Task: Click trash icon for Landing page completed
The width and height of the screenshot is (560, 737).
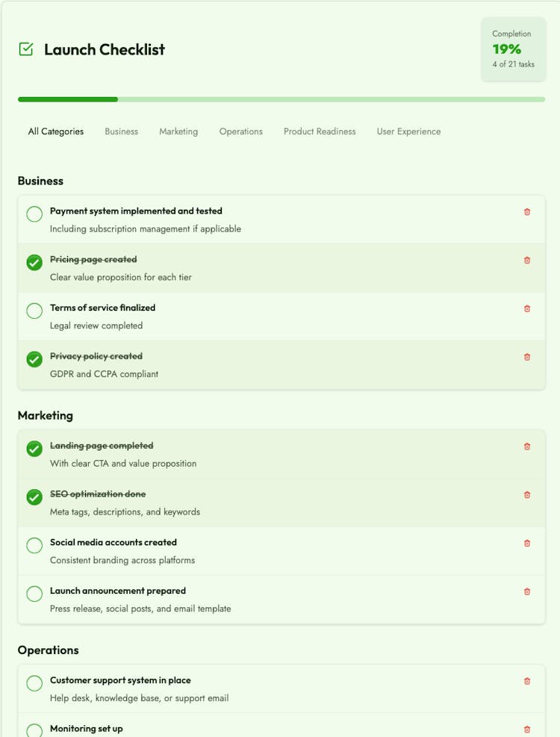Action: pyautogui.click(x=526, y=447)
